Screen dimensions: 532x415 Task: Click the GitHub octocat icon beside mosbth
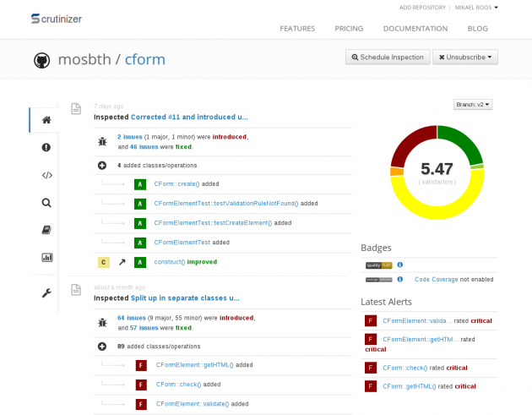(41, 61)
